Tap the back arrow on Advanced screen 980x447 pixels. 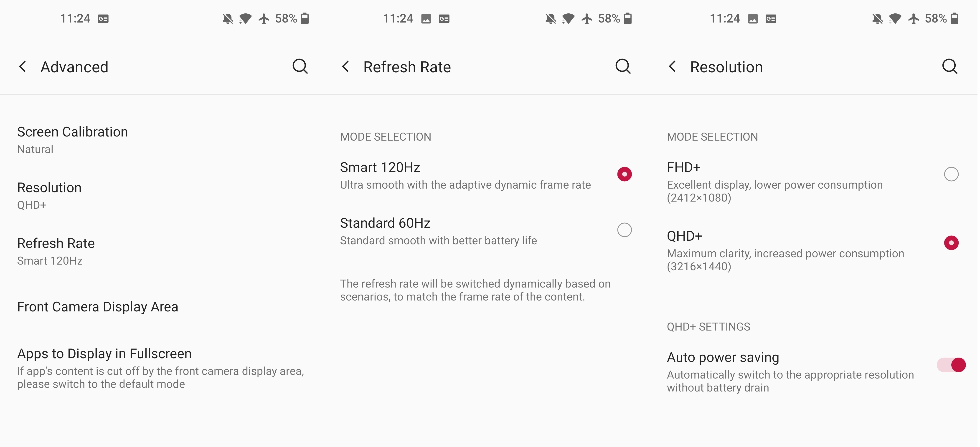(x=23, y=66)
